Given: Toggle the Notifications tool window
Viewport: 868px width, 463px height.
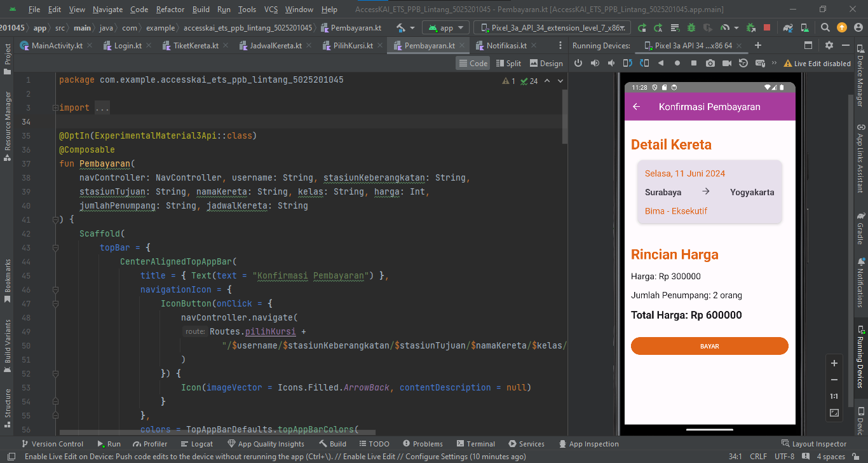Looking at the screenshot, I should click(861, 283).
